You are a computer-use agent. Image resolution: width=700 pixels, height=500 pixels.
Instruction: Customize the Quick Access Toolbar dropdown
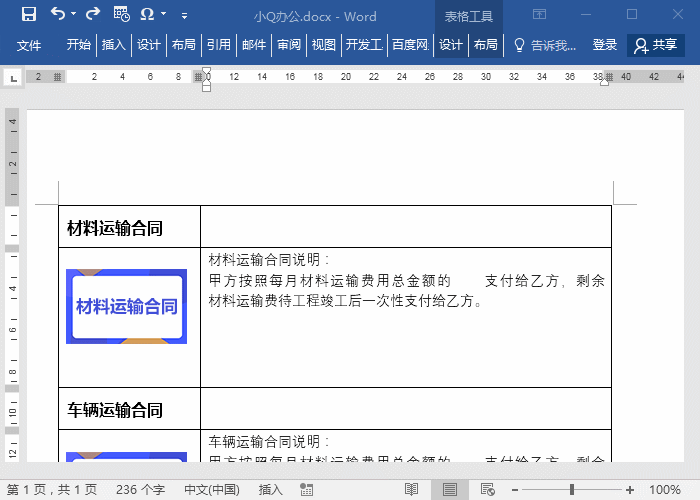pos(184,16)
